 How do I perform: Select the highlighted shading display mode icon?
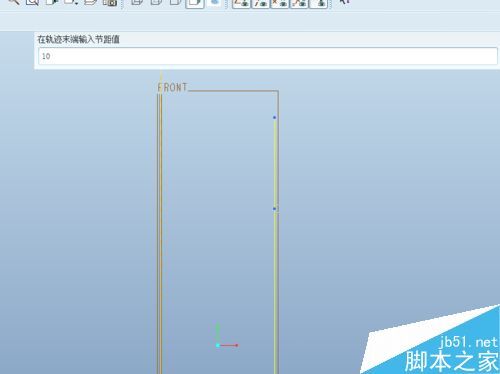pos(195,3)
